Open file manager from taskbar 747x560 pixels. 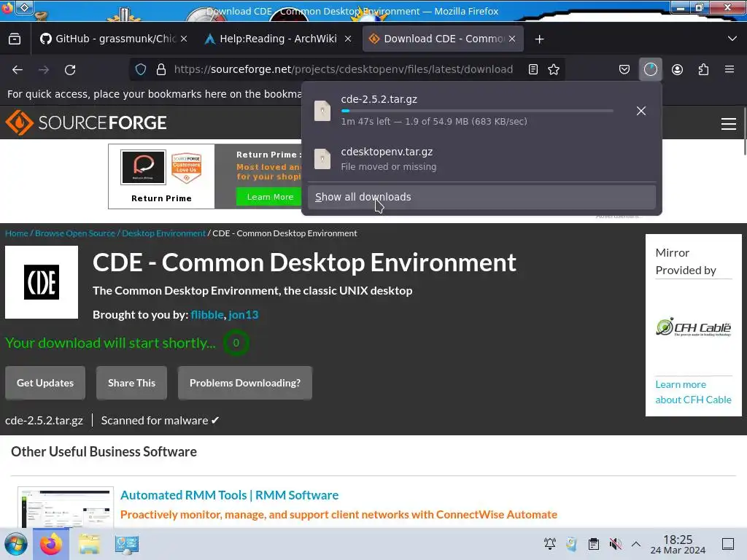(89, 544)
